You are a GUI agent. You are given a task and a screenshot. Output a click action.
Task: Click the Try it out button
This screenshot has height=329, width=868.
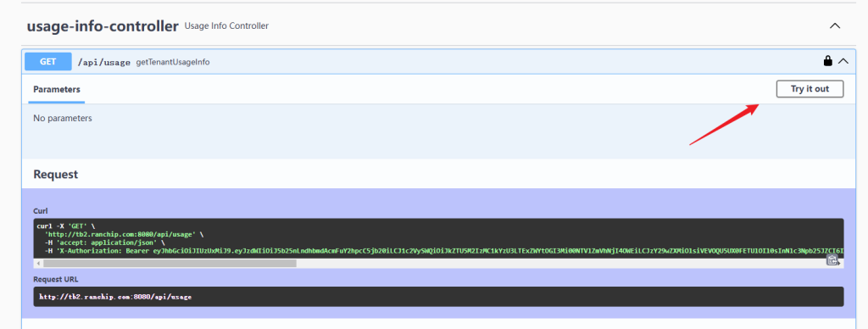tap(810, 89)
